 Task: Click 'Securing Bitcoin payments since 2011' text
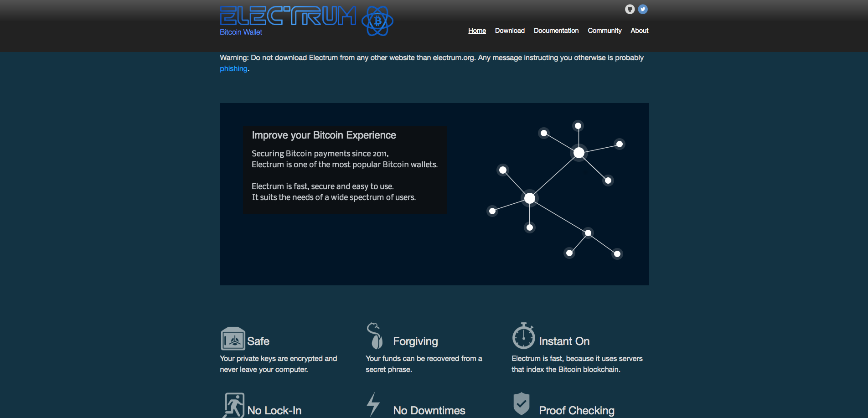pyautogui.click(x=320, y=154)
